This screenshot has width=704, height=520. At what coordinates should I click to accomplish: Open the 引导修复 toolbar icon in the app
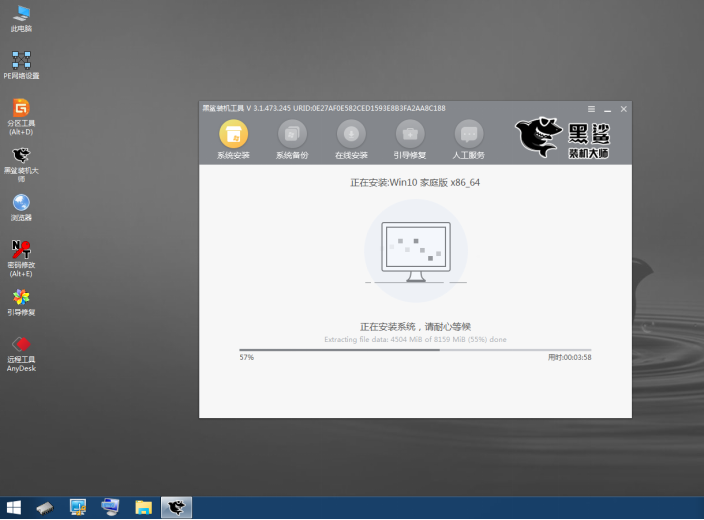(410, 134)
